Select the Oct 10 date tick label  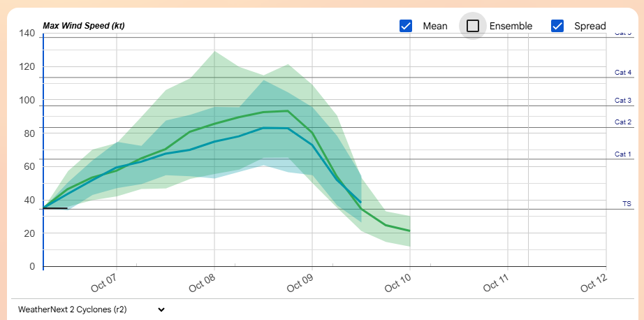tap(398, 282)
